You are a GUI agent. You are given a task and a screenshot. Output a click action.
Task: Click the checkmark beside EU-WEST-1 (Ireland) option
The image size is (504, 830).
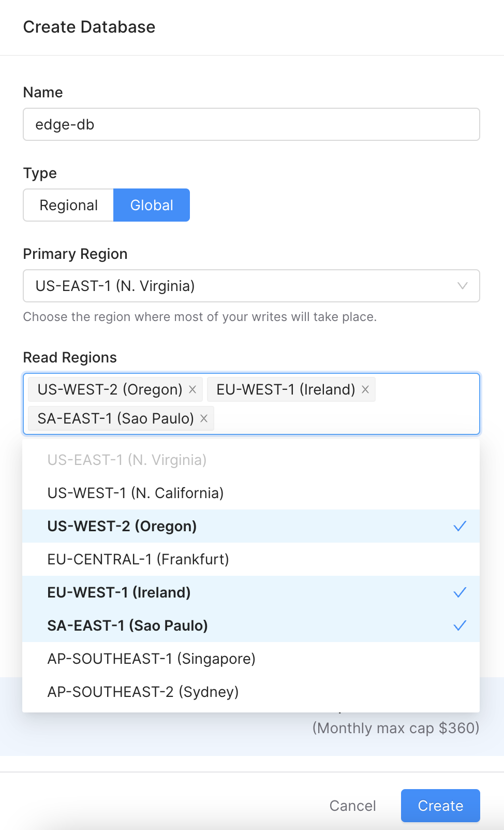[459, 592]
